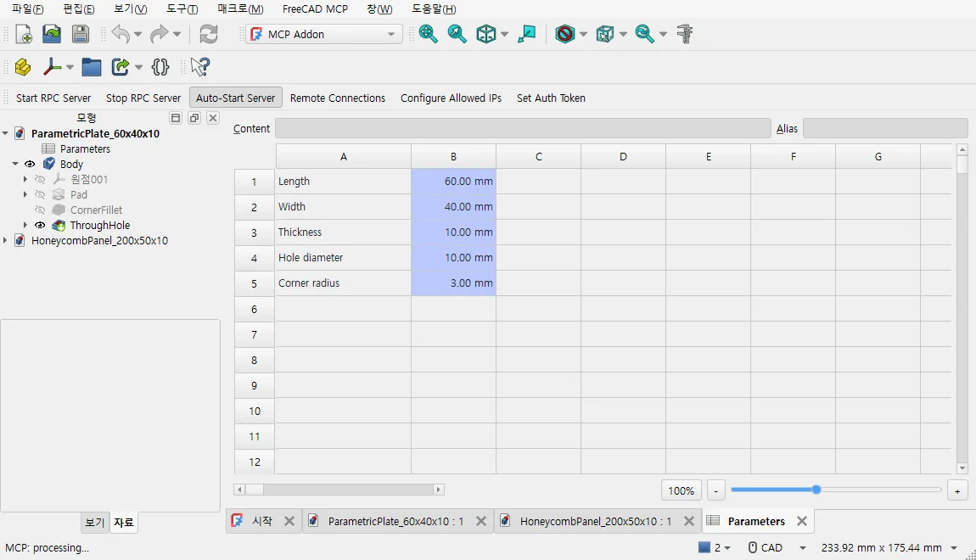Activate the What's This help cursor
This screenshot has width=976, height=560.
tap(199, 66)
